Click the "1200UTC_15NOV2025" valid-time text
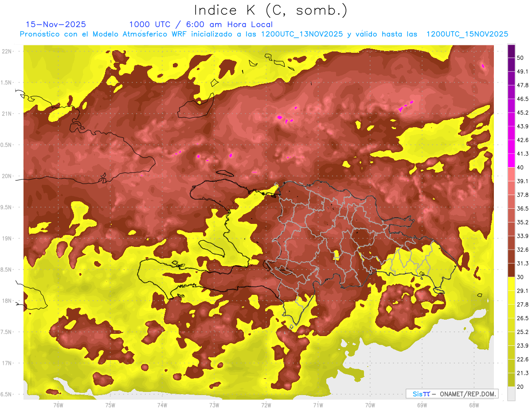Viewport: 532px width, 411px height. coord(467,34)
